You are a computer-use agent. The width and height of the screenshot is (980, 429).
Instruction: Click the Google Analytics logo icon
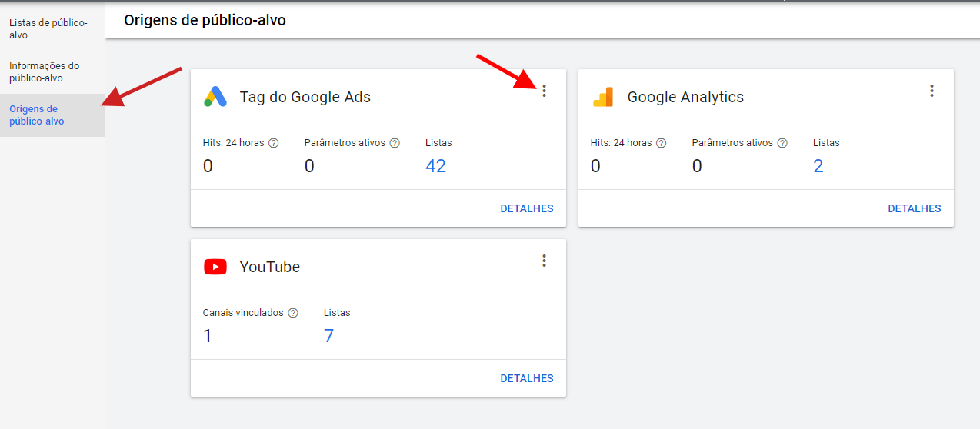(x=603, y=97)
